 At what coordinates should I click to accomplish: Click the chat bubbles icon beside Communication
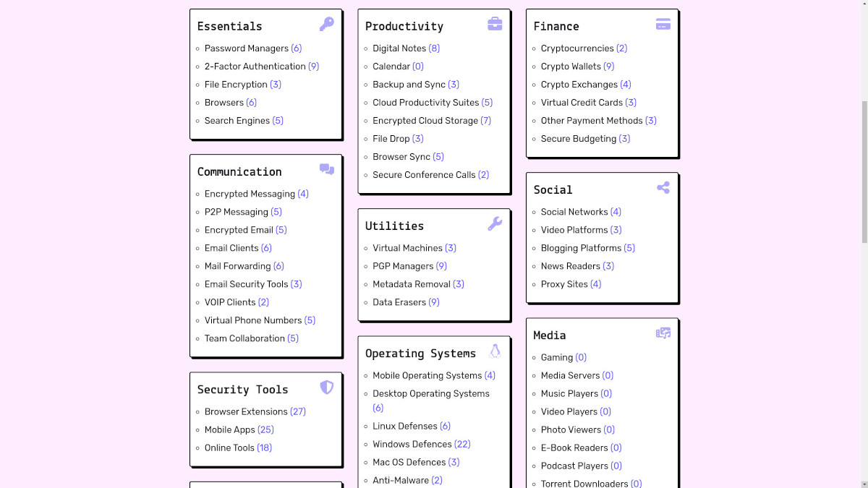click(327, 170)
